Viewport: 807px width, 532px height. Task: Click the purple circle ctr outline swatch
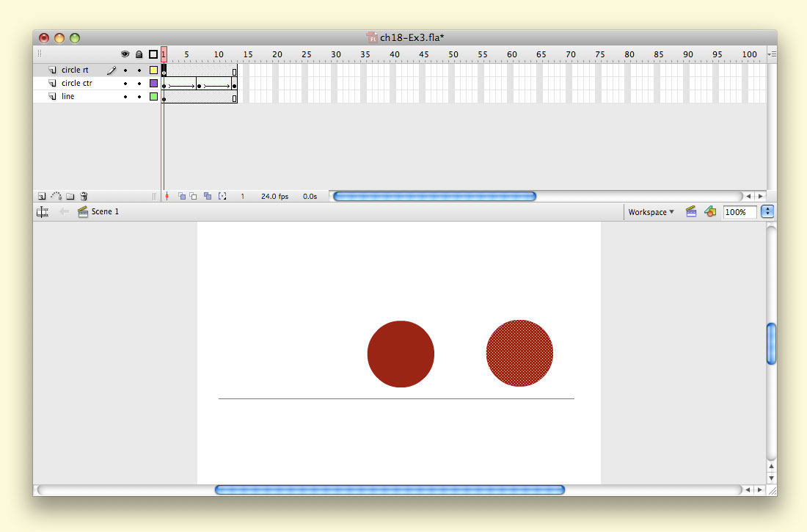point(153,84)
